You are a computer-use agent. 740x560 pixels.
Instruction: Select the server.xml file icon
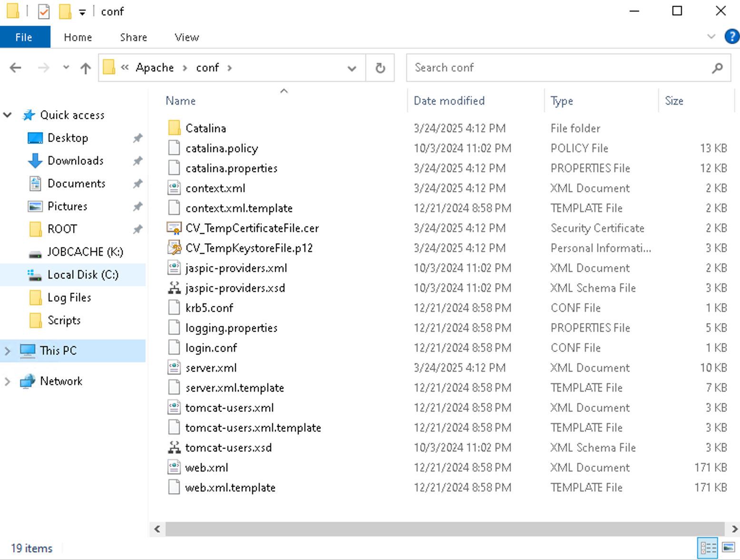coord(174,367)
